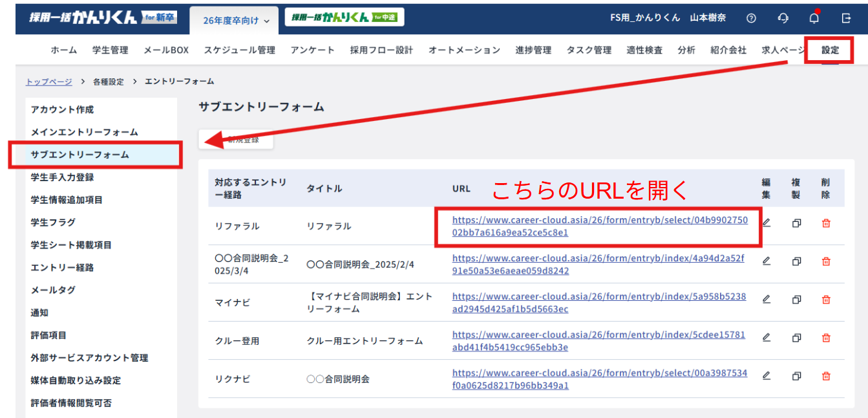Click the help question mark icon

pyautogui.click(x=751, y=18)
